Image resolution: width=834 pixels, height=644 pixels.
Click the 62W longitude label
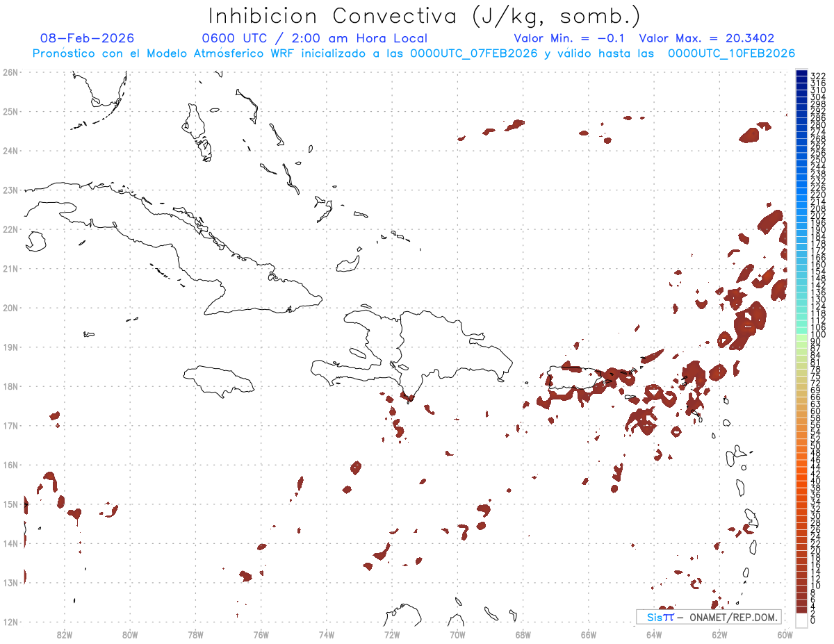click(719, 634)
